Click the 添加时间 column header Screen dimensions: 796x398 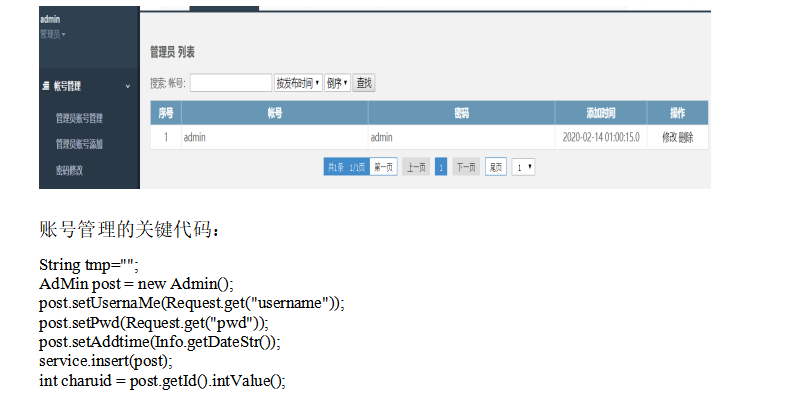pyautogui.click(x=601, y=113)
